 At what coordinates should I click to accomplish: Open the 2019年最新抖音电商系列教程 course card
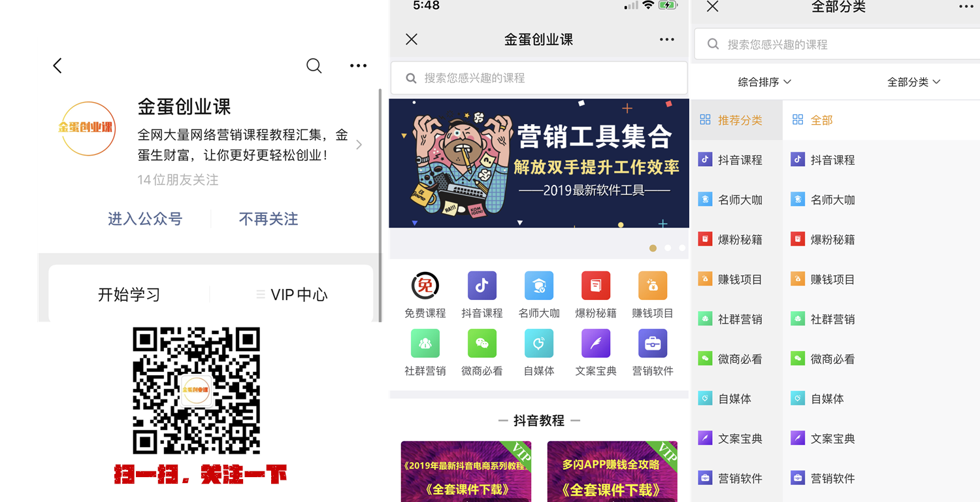[x=466, y=471]
